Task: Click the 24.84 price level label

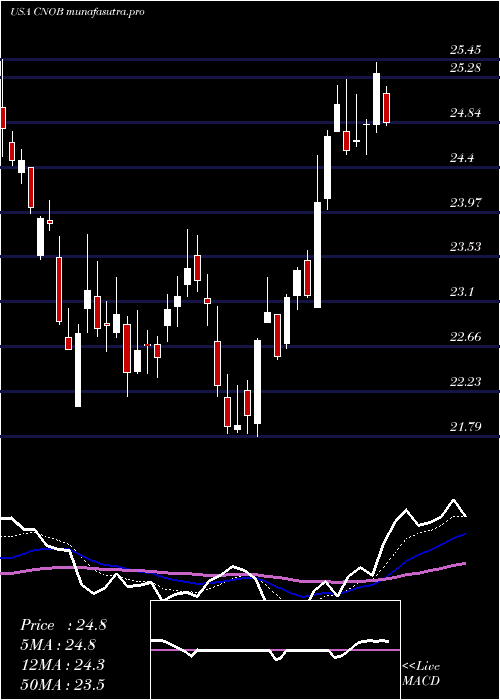Action: click(465, 113)
